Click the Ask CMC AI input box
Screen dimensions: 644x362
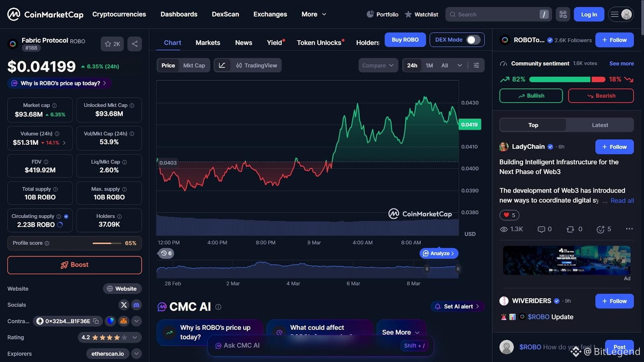coord(320,346)
